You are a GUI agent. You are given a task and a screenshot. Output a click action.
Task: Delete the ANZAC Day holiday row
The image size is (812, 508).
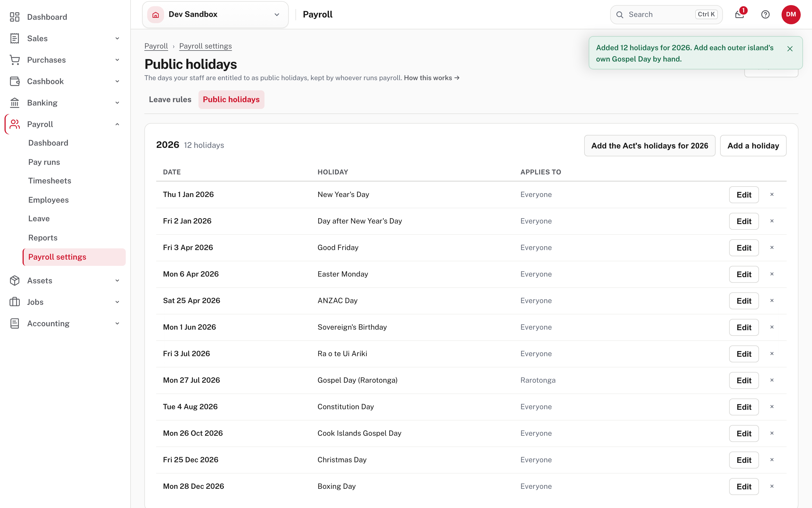pos(772,301)
